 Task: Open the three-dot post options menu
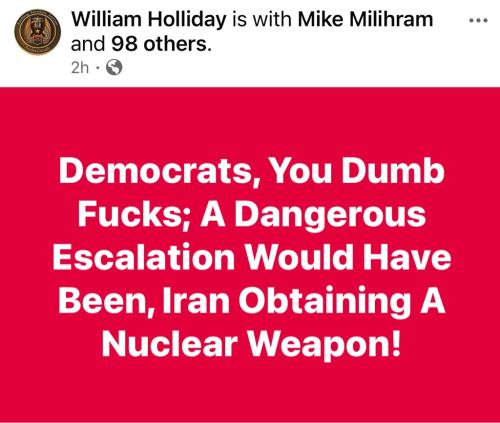click(478, 20)
